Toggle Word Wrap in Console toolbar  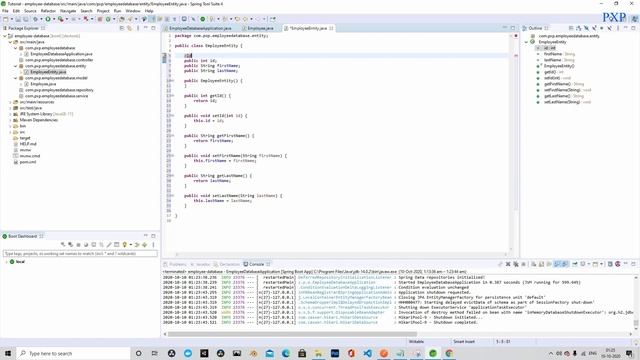pyautogui.click(x=548, y=264)
